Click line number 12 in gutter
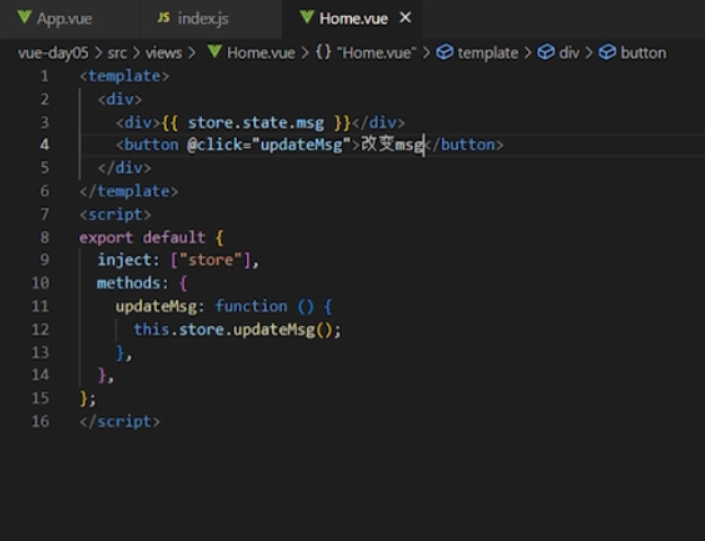 point(40,329)
